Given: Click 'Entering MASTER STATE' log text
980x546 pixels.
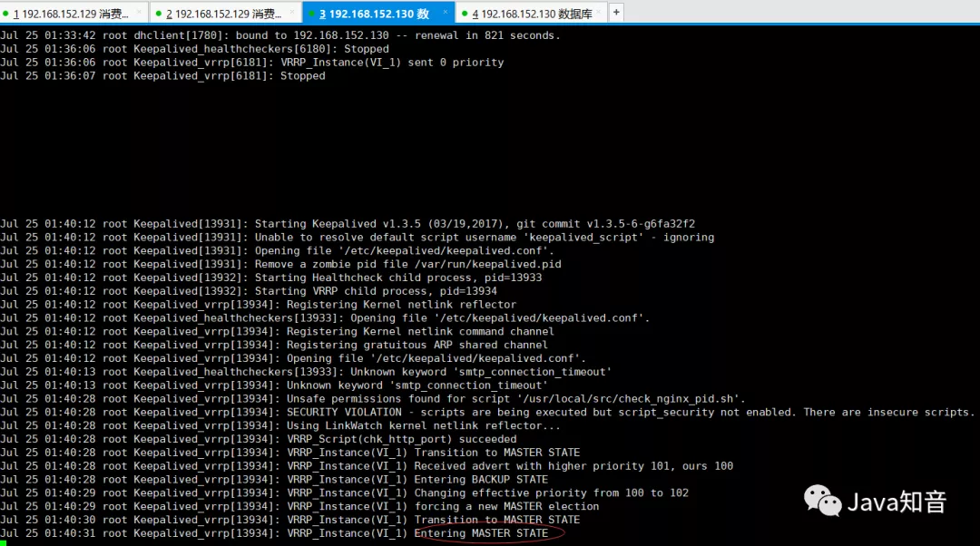Looking at the screenshot, I should (x=481, y=533).
